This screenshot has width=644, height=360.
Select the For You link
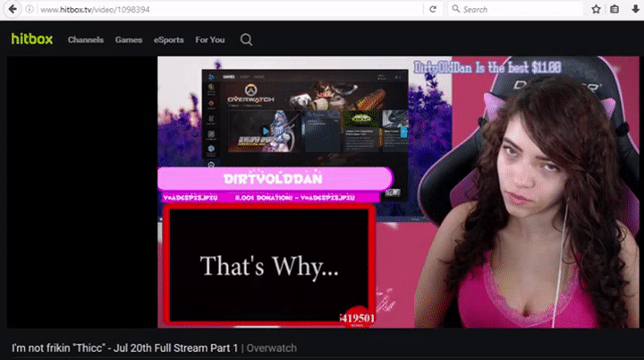210,39
